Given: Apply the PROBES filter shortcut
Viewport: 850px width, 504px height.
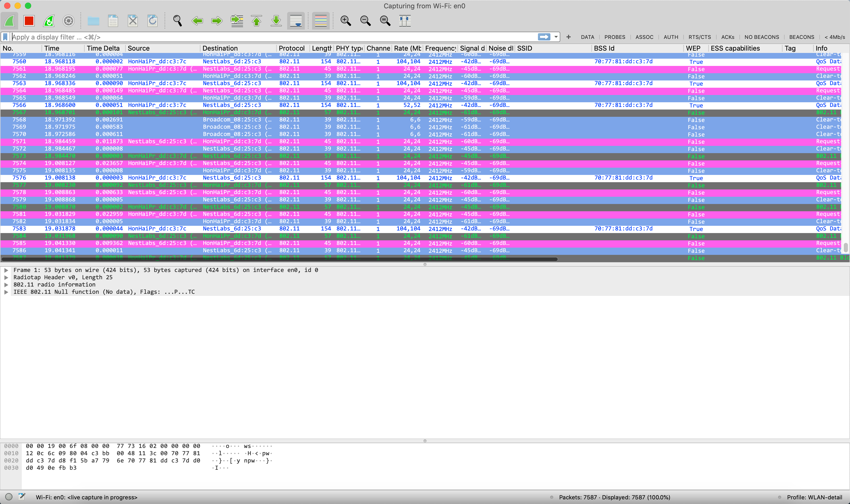Looking at the screenshot, I should point(614,37).
